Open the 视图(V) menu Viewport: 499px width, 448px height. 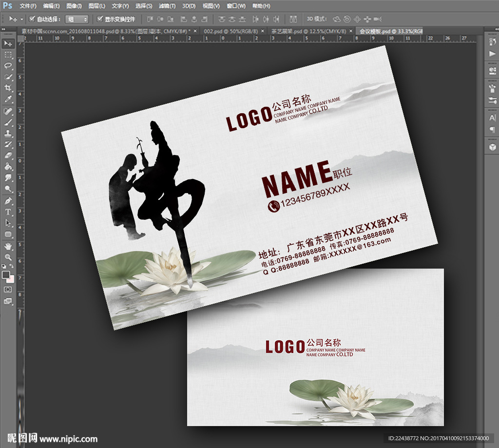click(211, 6)
